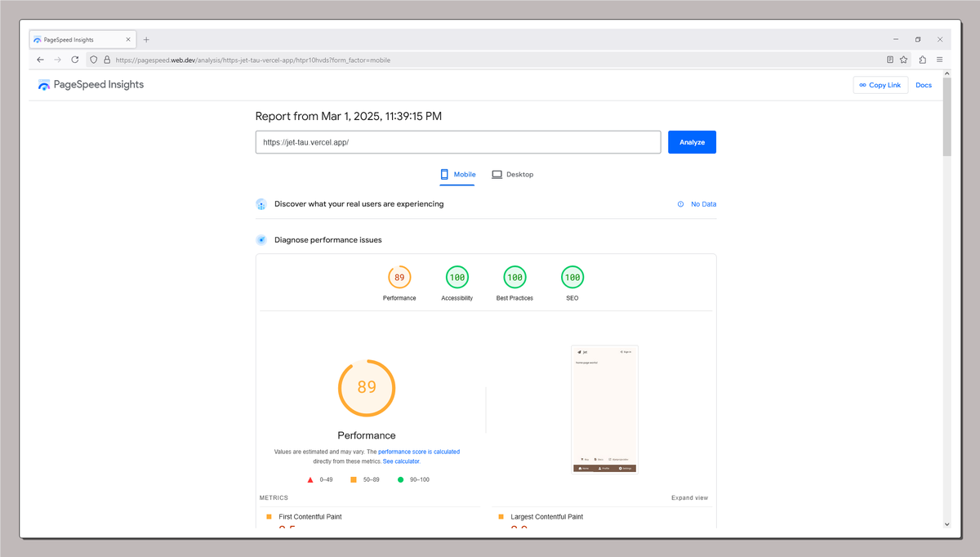Open the extensions puzzle icon
The height and width of the screenshot is (557, 980).
coord(923,60)
